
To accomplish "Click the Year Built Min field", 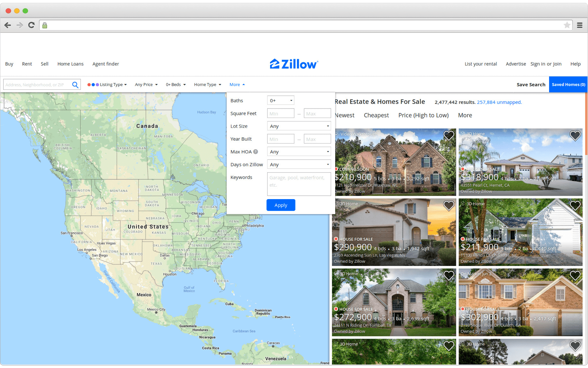I will tap(281, 139).
